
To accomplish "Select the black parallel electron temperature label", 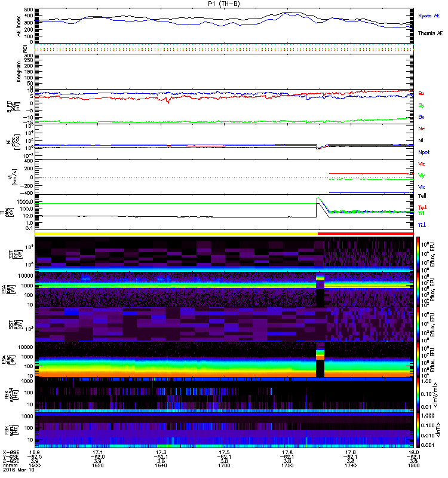I will coord(422,196).
